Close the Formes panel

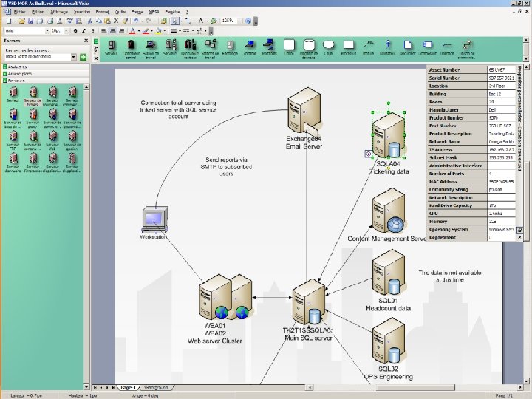pos(86,41)
